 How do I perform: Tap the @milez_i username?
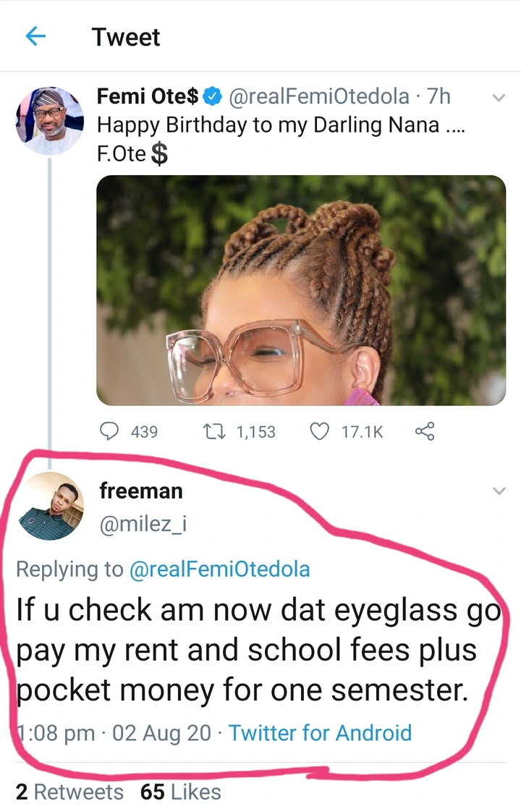coord(143,523)
